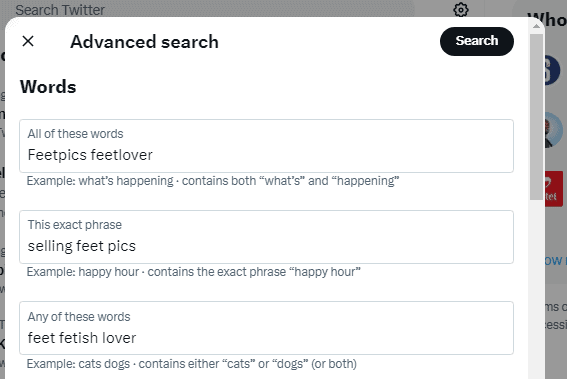
Task: Grab the dialog's vertical scrollbar thumb
Action: (x=536, y=116)
